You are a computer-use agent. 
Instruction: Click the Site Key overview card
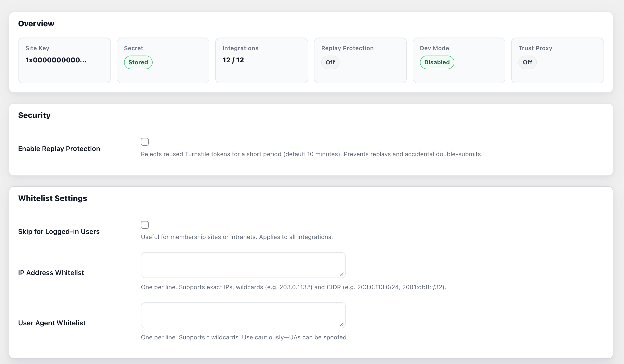click(64, 60)
